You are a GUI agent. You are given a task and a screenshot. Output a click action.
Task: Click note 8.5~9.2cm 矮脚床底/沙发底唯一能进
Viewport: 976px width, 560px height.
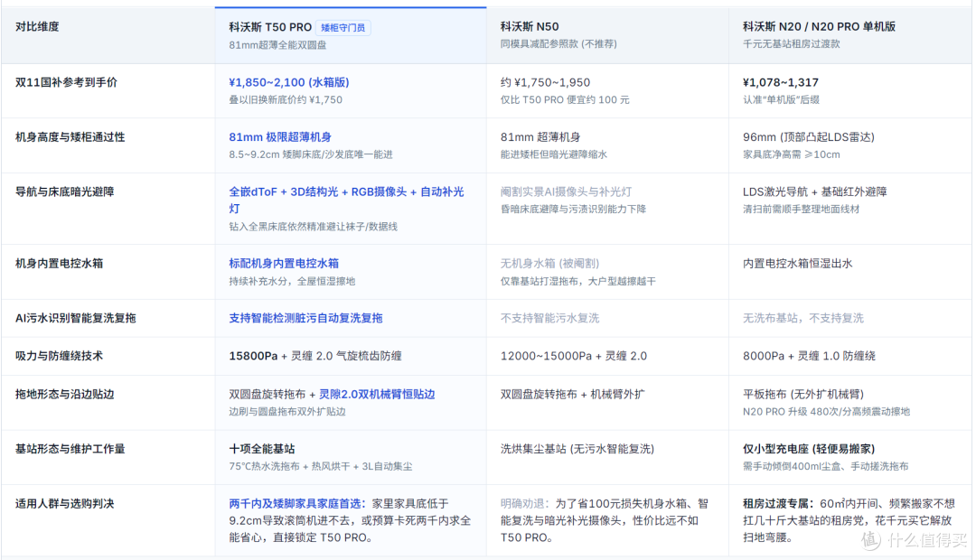(311, 154)
